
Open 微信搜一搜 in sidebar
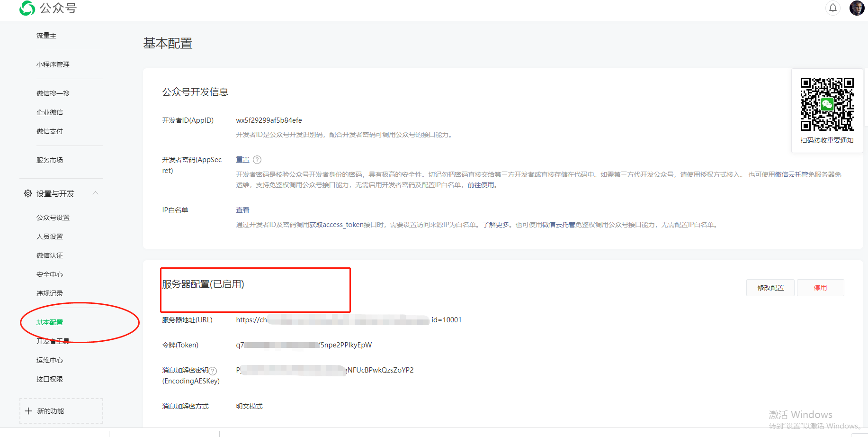coord(53,93)
